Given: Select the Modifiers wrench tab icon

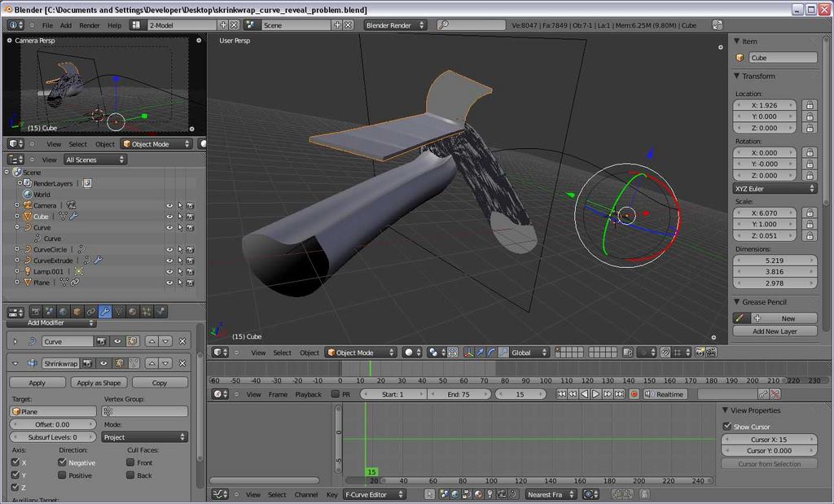Looking at the screenshot, I should [105, 312].
